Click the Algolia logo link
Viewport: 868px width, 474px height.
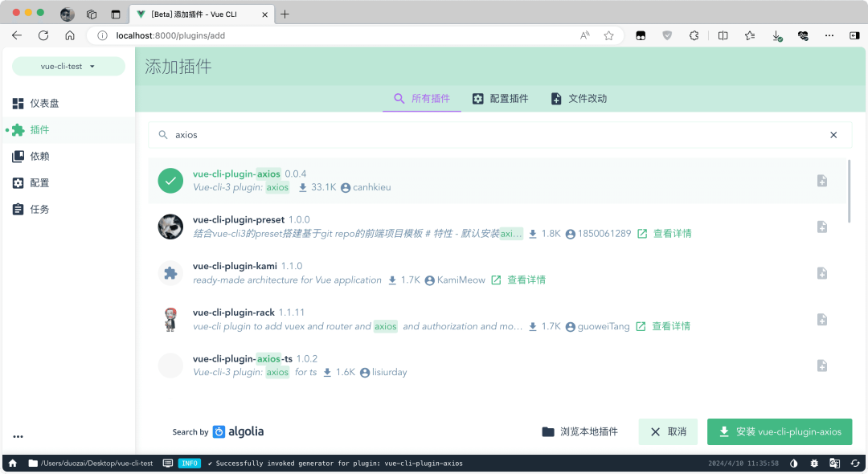tap(239, 432)
